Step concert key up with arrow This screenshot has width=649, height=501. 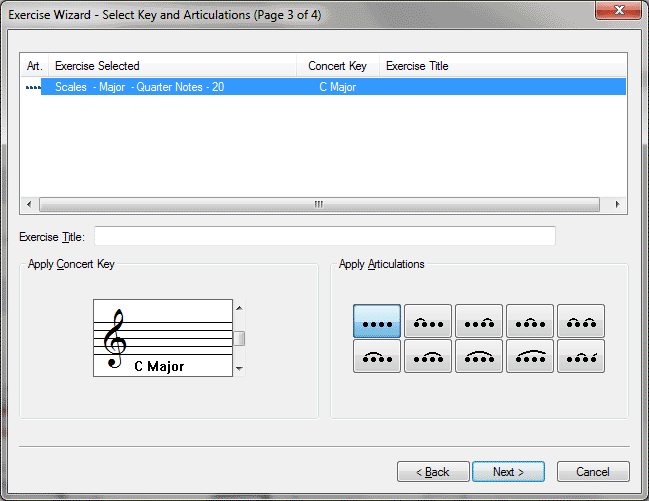239,308
